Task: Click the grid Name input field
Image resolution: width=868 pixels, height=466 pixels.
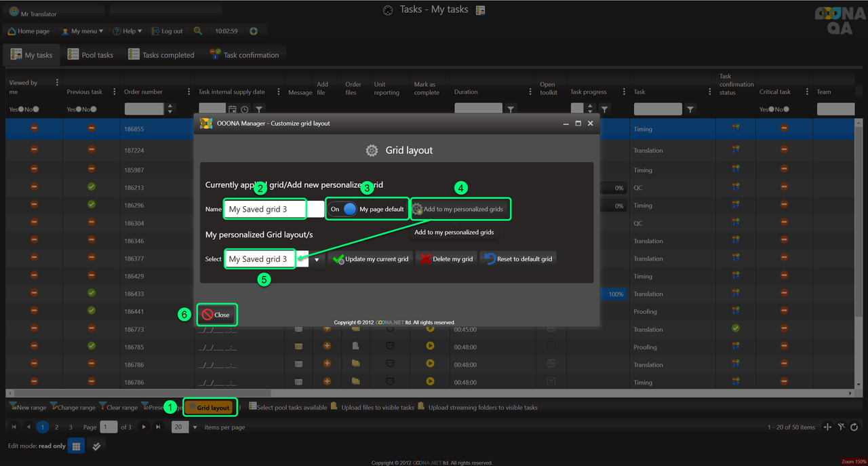Action: coord(265,210)
